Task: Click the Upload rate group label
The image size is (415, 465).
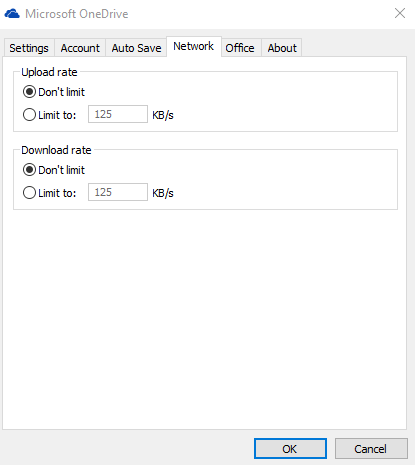Action: click(49, 72)
